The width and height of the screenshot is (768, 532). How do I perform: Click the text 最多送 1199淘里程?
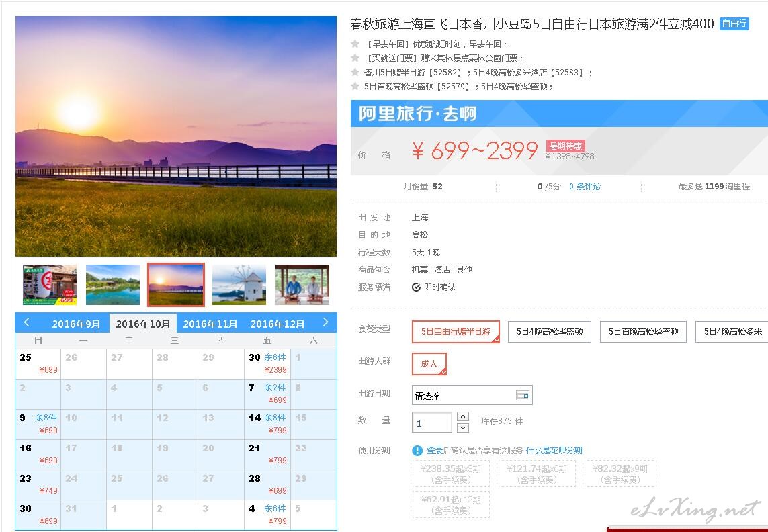[x=714, y=187]
